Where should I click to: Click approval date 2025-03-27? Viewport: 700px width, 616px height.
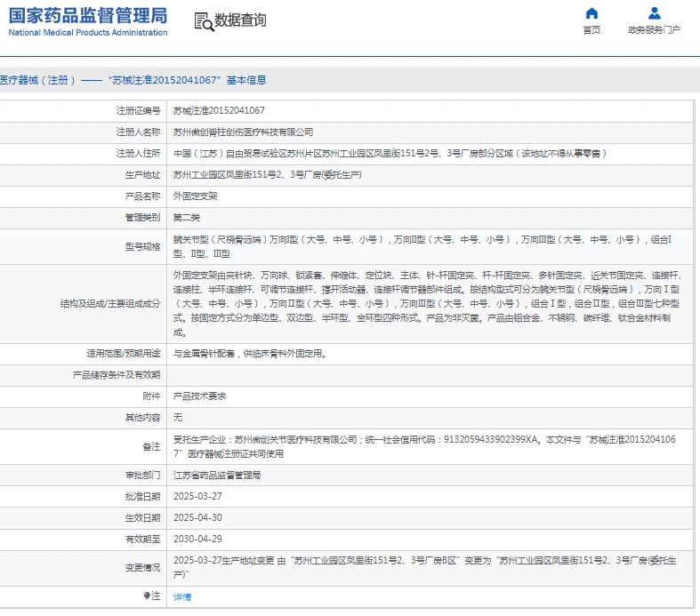[197, 497]
